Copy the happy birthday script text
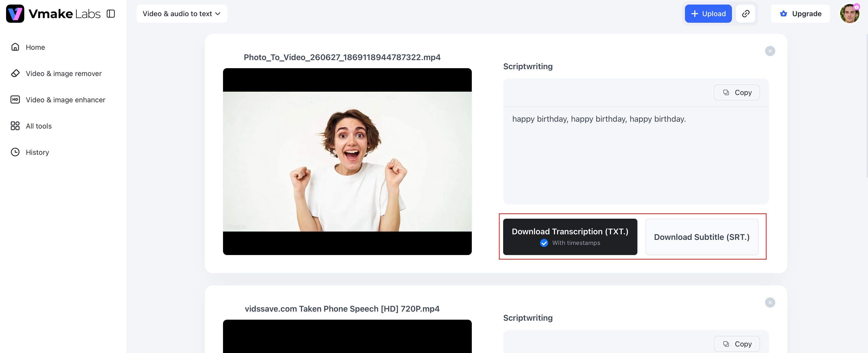 pos(737,92)
